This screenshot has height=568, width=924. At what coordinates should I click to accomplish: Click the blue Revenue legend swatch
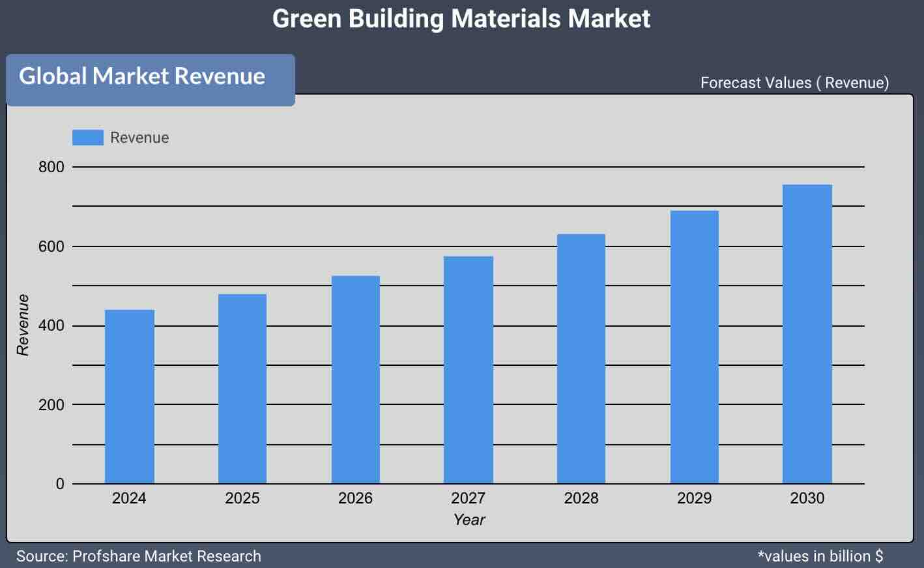point(87,138)
